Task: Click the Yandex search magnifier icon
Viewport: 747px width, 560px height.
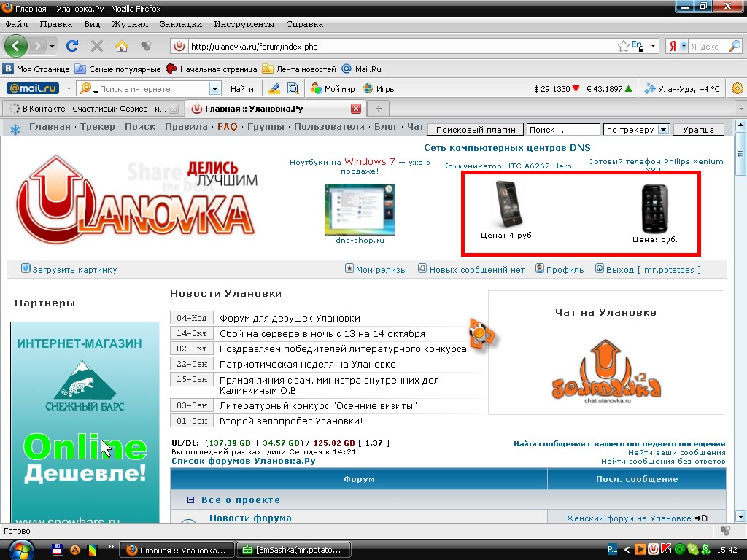Action: pyautogui.click(x=735, y=46)
